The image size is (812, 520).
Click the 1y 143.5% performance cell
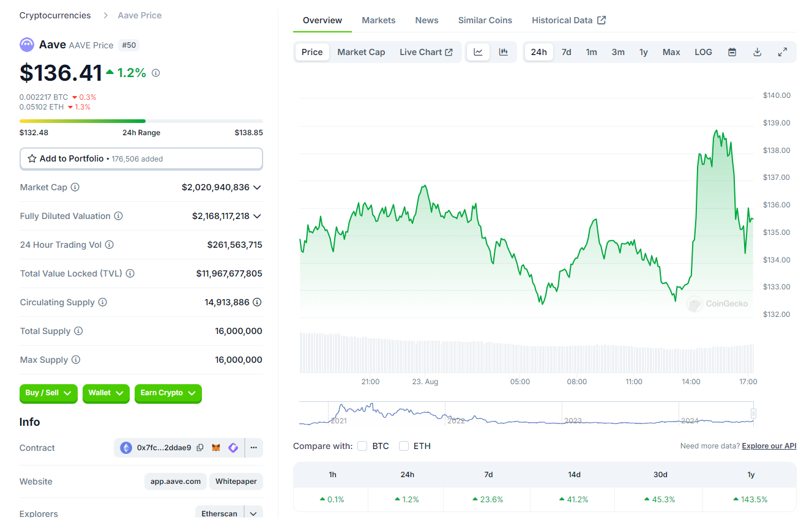pos(751,499)
